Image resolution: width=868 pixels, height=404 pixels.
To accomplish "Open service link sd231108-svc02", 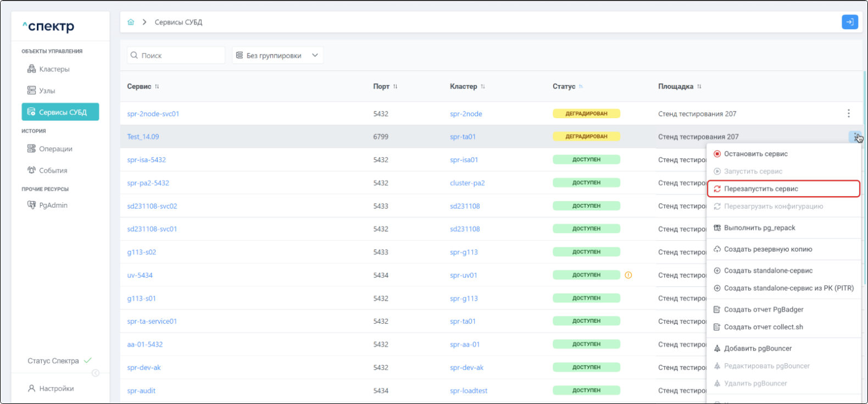I will (x=152, y=206).
